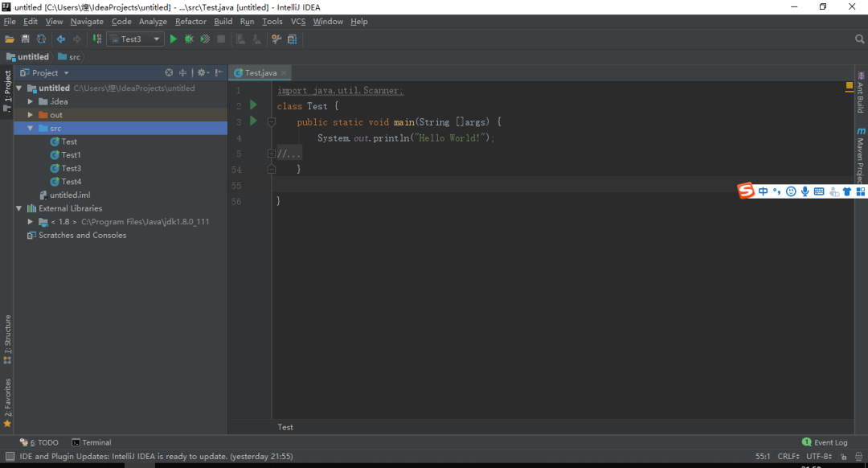Image resolution: width=868 pixels, height=468 pixels.
Task: Expand the .idea folder
Action: 31,101
